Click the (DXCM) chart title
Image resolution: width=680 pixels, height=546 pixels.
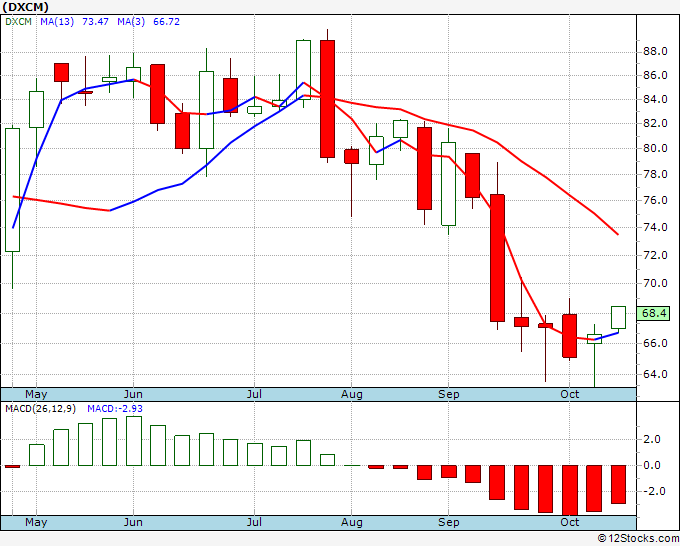(26, 7)
